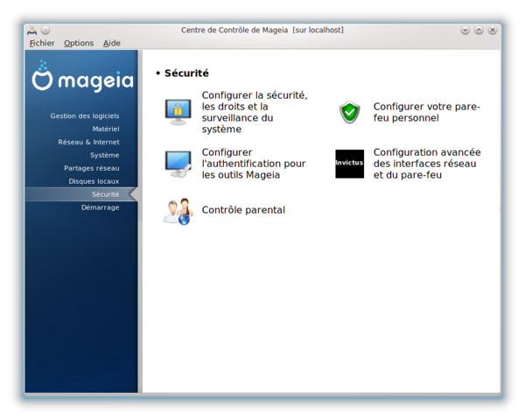The width and height of the screenshot is (525, 420).
Task: Launch Configuration avancée des interfaces réseau et du pare-feu
Action: [x=427, y=164]
